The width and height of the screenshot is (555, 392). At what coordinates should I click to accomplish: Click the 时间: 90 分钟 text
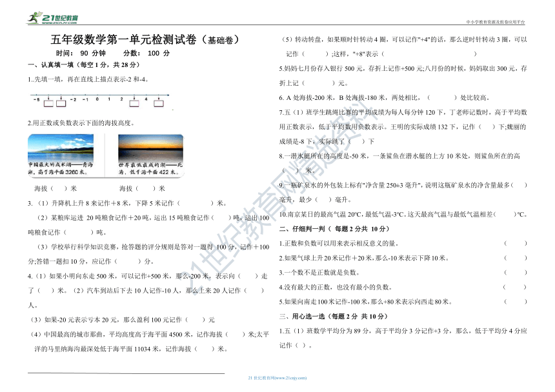click(81, 54)
